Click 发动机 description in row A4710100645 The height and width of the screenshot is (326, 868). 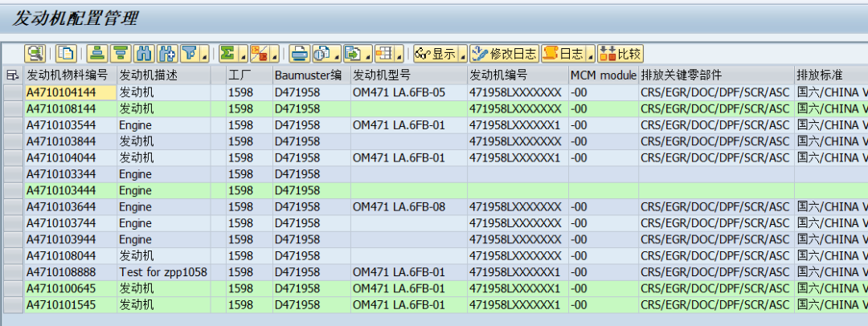164,288
